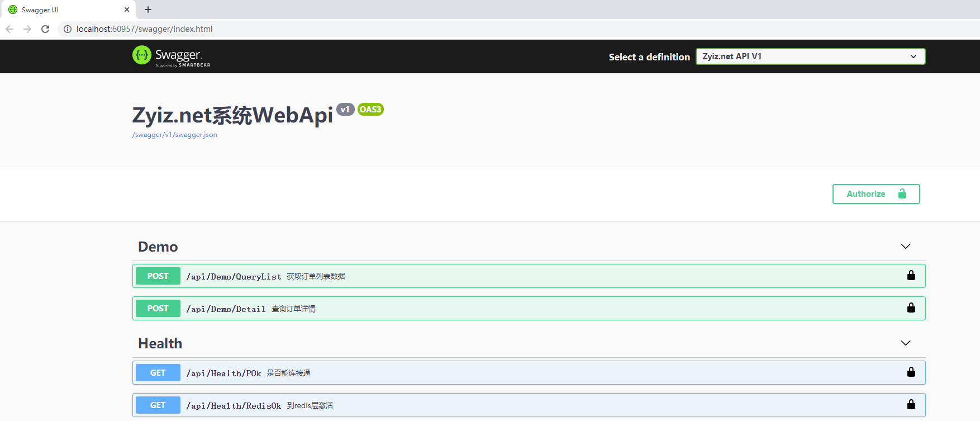Click lock icon on /api/Health/RedisOk row
980x421 pixels.
click(911, 404)
